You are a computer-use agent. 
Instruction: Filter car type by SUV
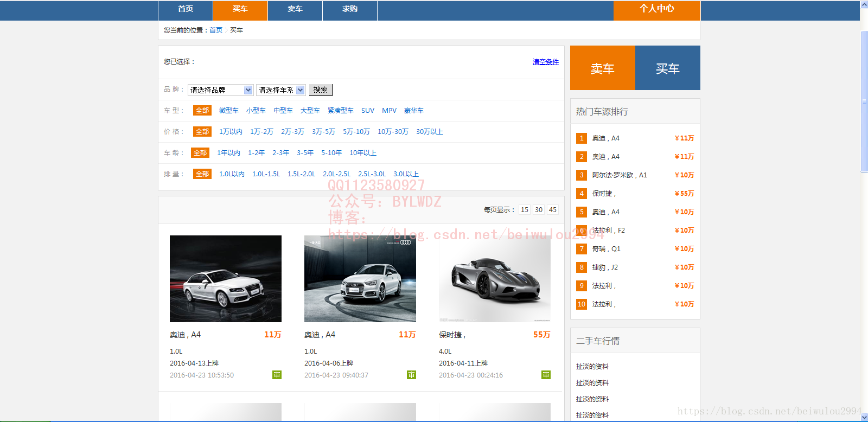(368, 111)
